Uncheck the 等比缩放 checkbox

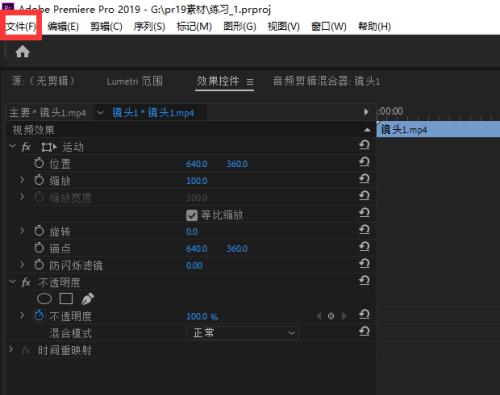192,215
